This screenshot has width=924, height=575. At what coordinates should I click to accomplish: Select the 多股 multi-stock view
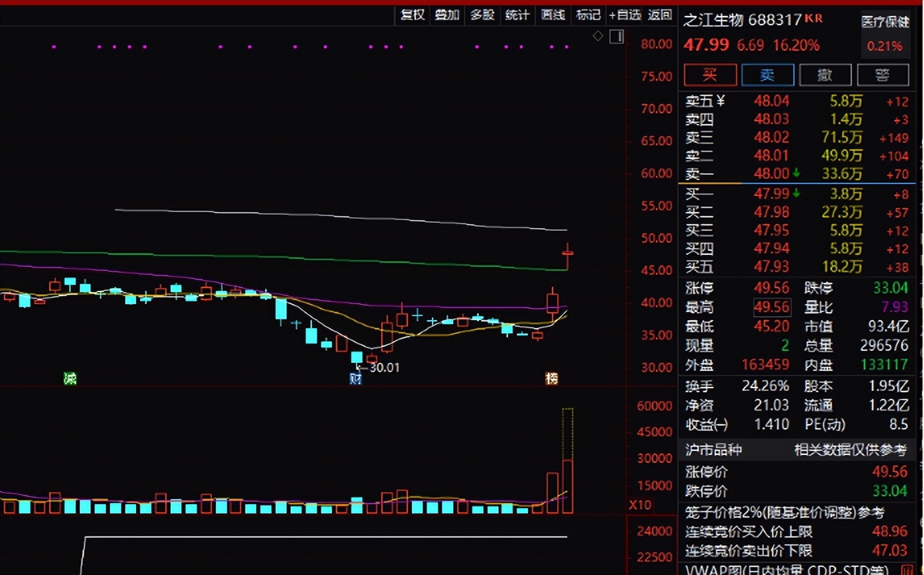(482, 15)
